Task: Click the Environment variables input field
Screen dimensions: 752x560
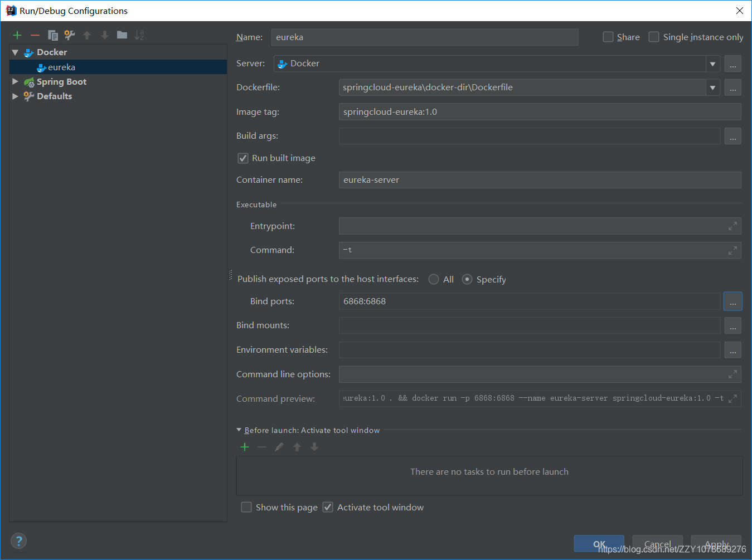Action: (530, 350)
